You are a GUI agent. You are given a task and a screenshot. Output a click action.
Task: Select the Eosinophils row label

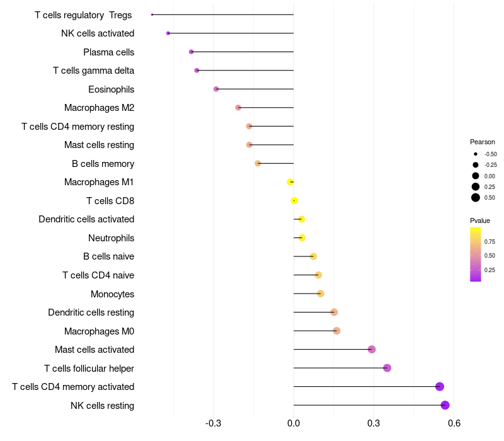[x=111, y=89]
